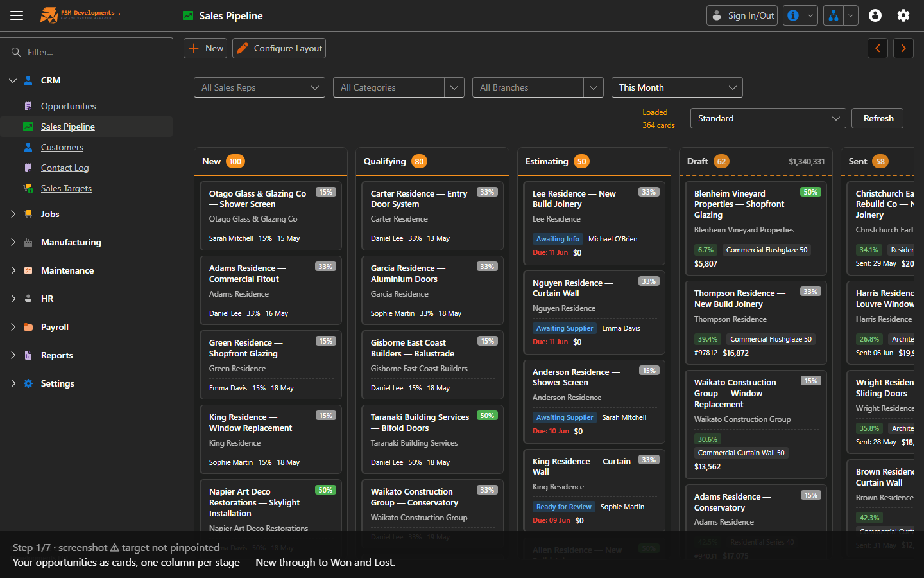The height and width of the screenshot is (578, 924).
Task: Expand the HR section chevron
Action: pos(13,299)
